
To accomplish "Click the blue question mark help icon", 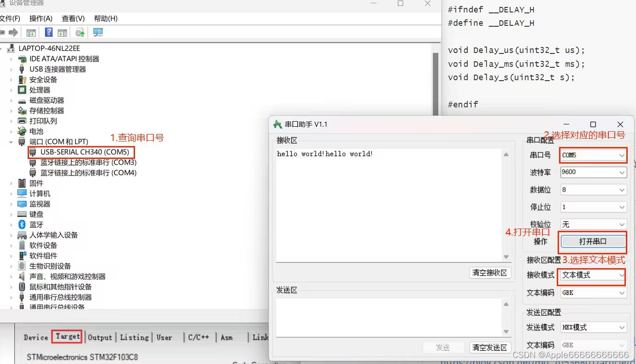I will coord(49,32).
